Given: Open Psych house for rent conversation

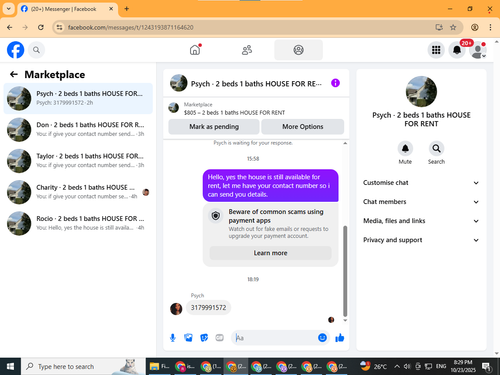Looking at the screenshot, I should coord(78,98).
